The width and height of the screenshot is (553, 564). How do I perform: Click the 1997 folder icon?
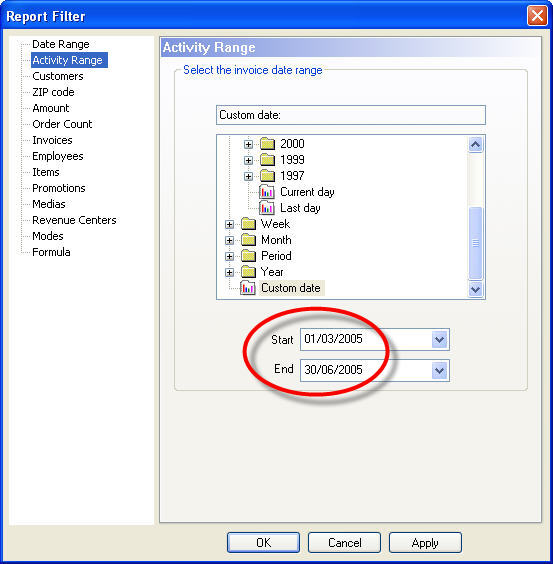[x=267, y=176]
